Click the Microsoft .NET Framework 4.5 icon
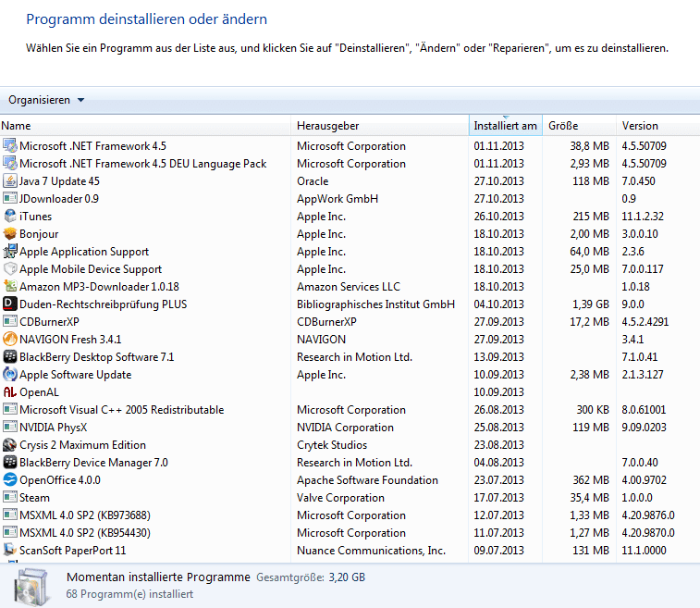Screen dimensions: 700x608 coord(10,145)
